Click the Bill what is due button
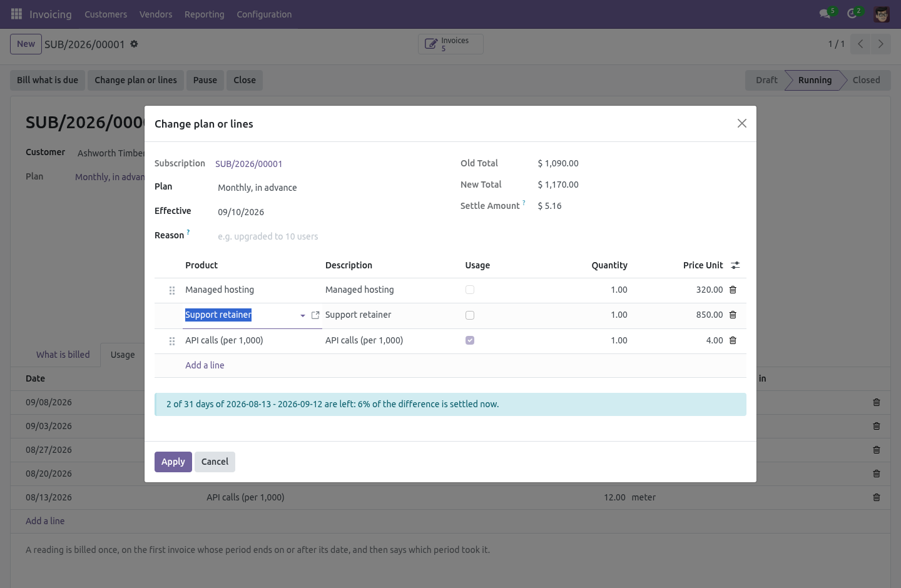 (x=48, y=80)
